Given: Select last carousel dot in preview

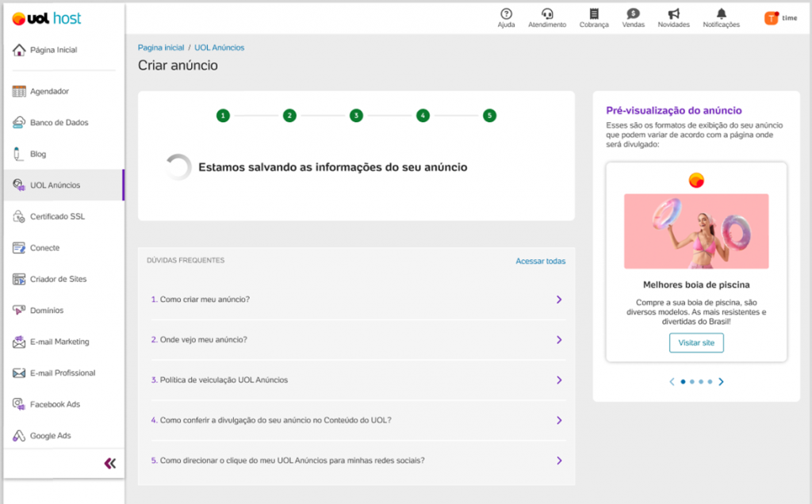Looking at the screenshot, I should 710,382.
